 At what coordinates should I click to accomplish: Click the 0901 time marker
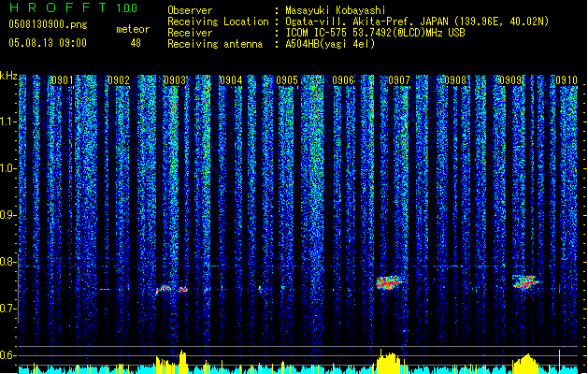click(x=63, y=80)
